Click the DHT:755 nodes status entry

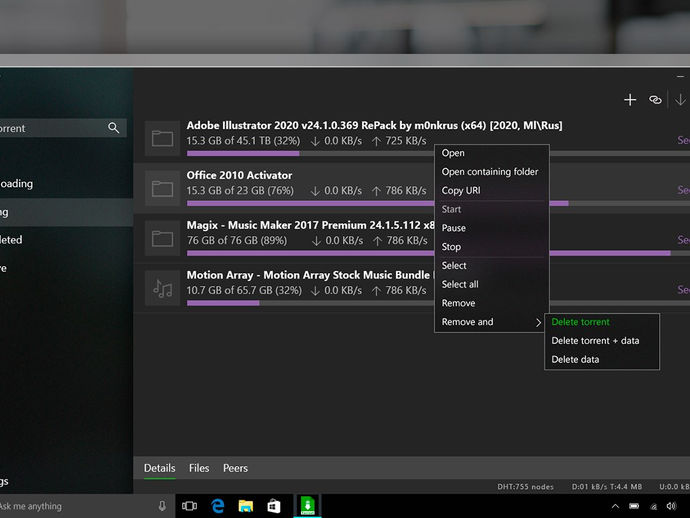point(525,487)
